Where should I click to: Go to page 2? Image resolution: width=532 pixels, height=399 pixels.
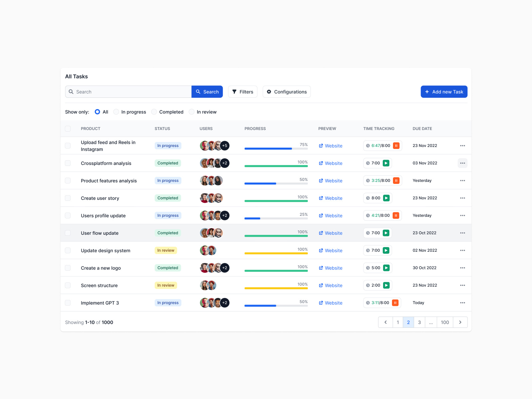[408, 322]
